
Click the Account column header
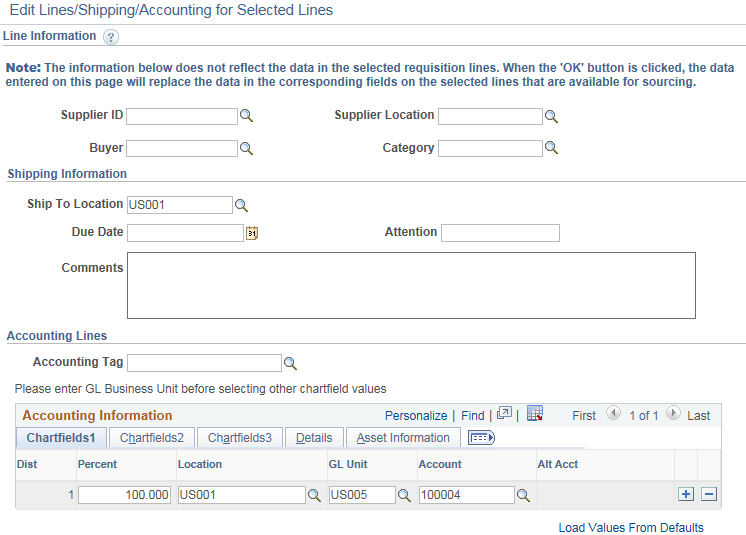[440, 464]
